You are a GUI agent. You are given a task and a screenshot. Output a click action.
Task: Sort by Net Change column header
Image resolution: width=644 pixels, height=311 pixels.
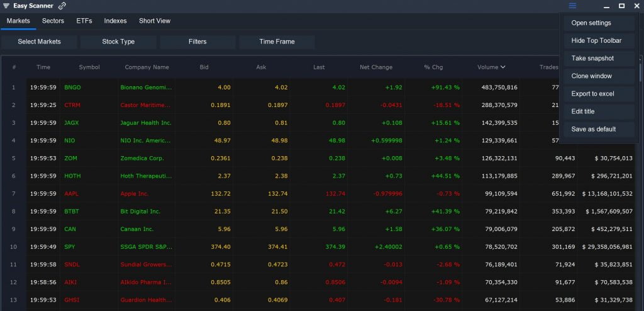pyautogui.click(x=376, y=67)
